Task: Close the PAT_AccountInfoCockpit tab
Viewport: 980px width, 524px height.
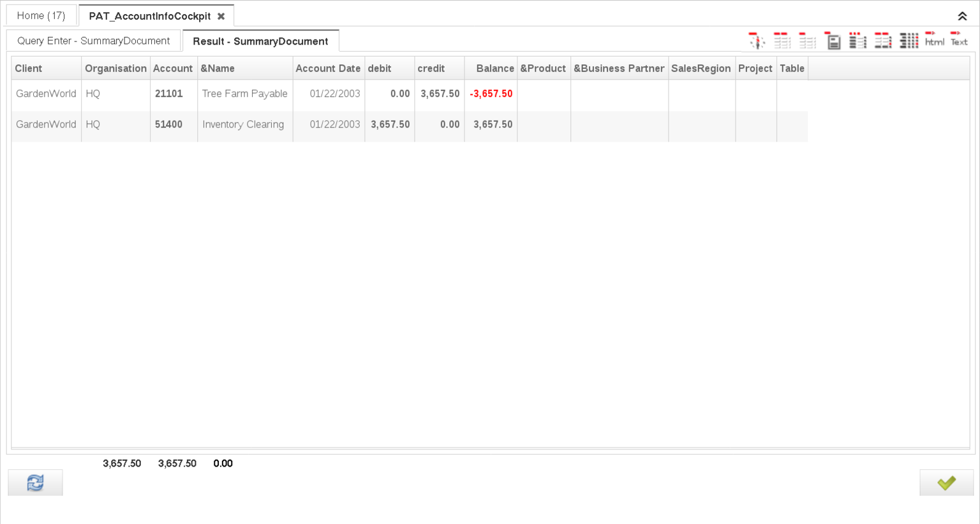Action: [221, 16]
